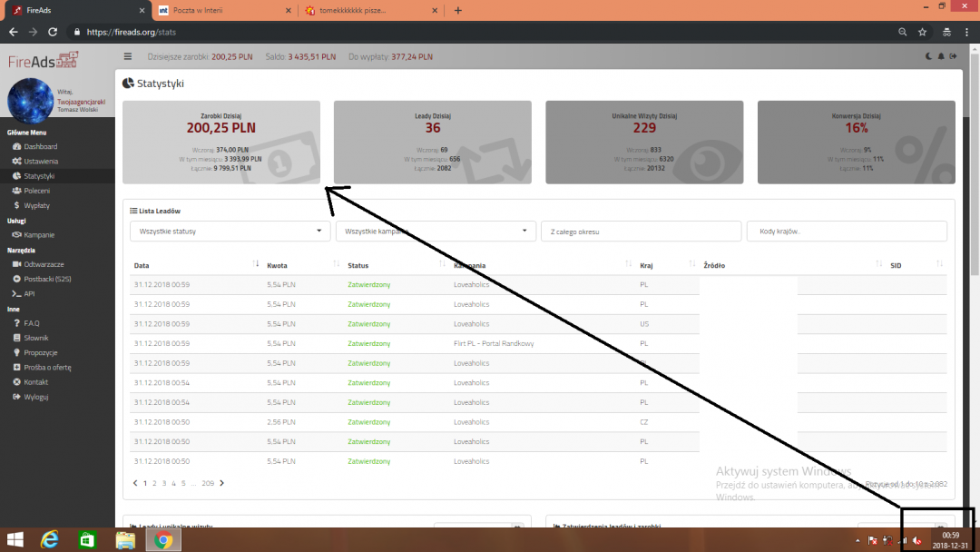Go to page 2 of leads list

154,484
